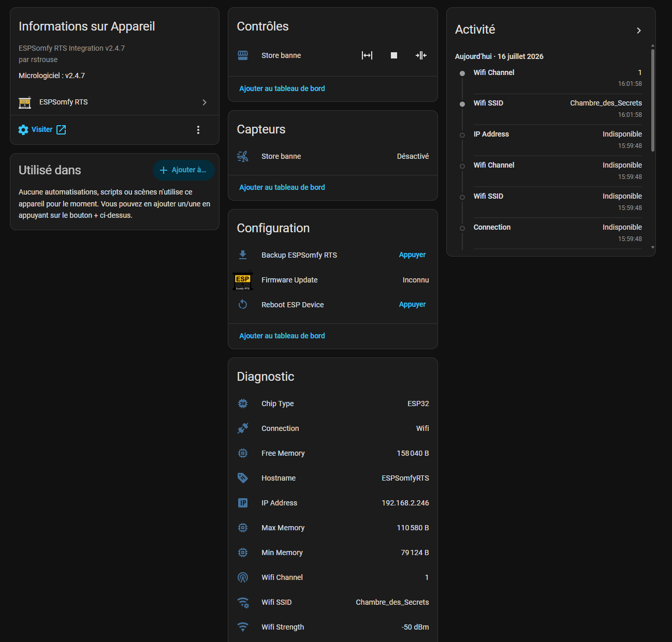
Task: Click the Firmware Update Inconnu value
Action: click(416, 280)
